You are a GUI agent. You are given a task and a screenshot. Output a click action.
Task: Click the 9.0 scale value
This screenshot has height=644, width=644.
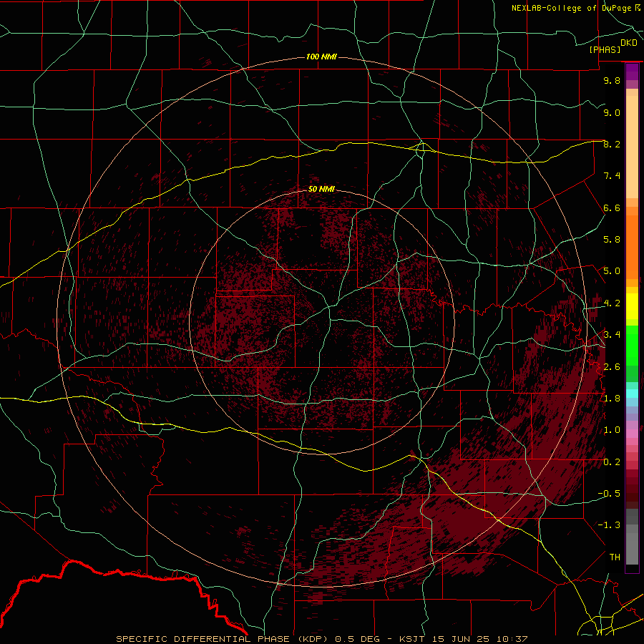point(612,112)
